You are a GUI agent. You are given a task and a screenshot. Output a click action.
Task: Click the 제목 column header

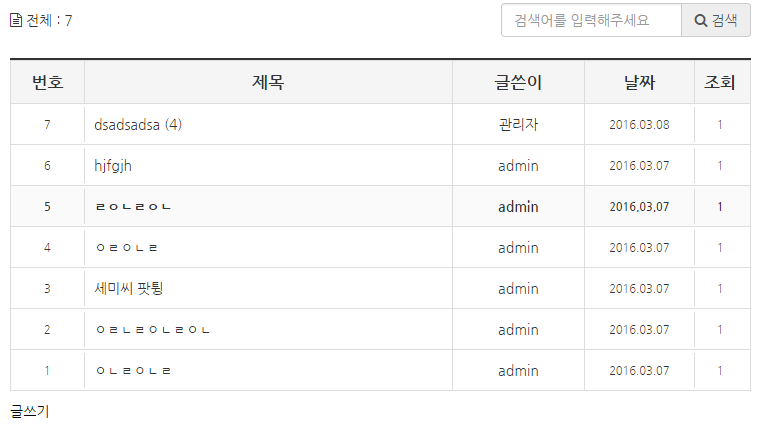pyautogui.click(x=268, y=83)
